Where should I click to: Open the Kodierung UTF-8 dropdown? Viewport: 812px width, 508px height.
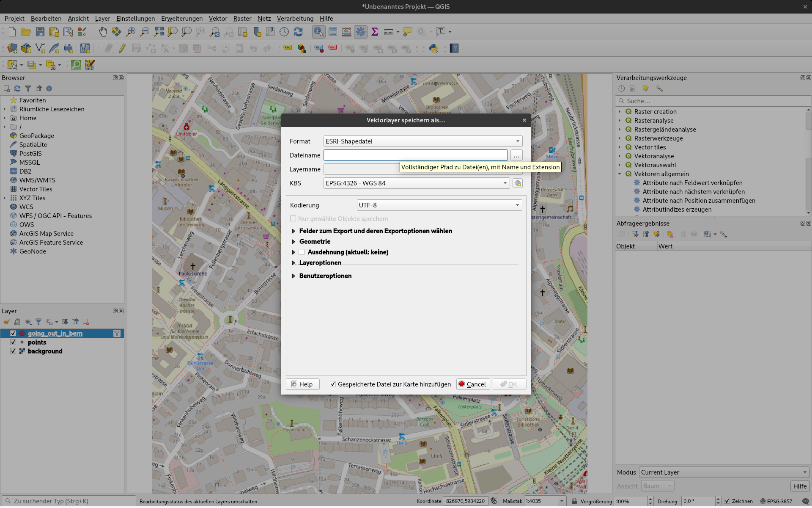point(439,205)
